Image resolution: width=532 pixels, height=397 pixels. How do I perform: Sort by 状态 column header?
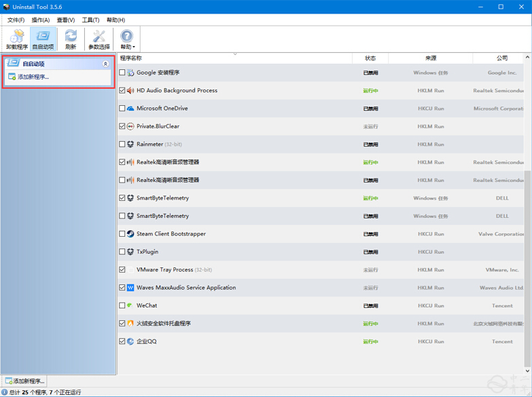370,58
